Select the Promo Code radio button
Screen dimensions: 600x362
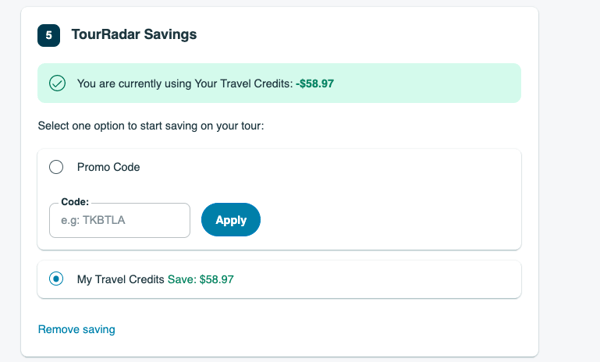tap(56, 167)
